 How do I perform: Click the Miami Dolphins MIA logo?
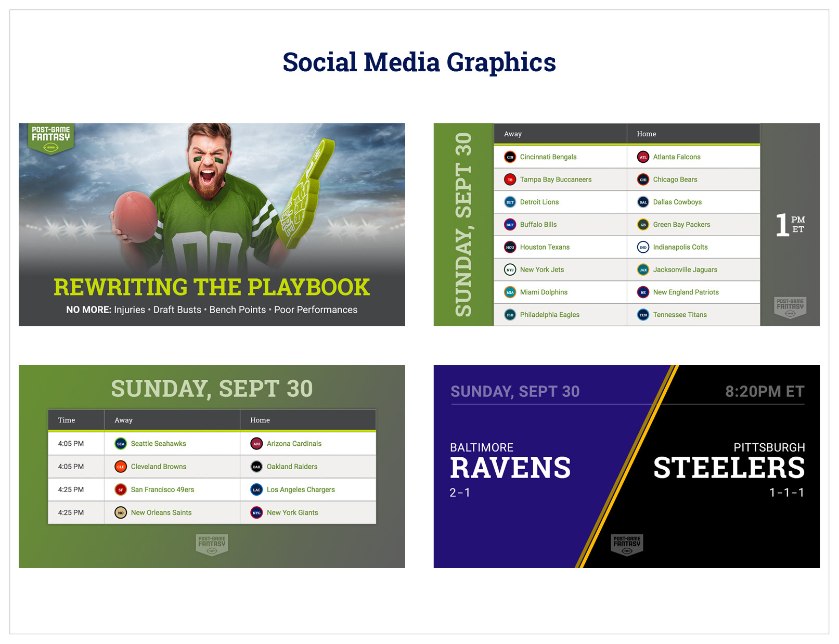(x=510, y=292)
